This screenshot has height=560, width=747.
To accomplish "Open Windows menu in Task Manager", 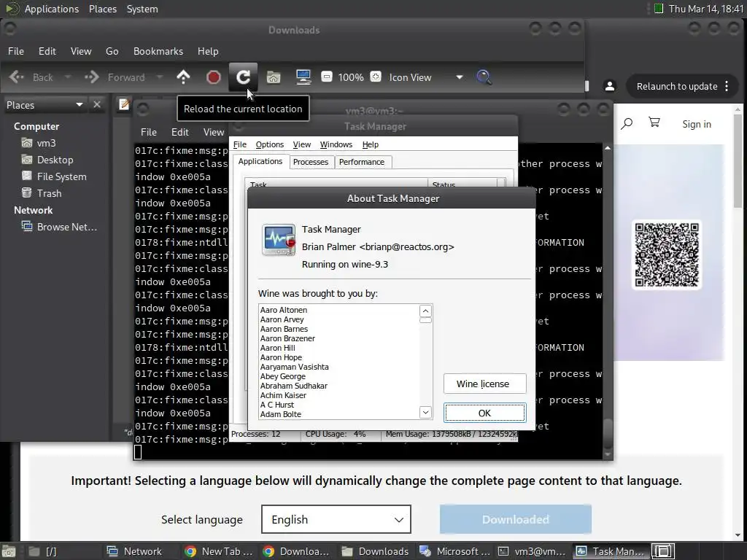I will [336, 144].
